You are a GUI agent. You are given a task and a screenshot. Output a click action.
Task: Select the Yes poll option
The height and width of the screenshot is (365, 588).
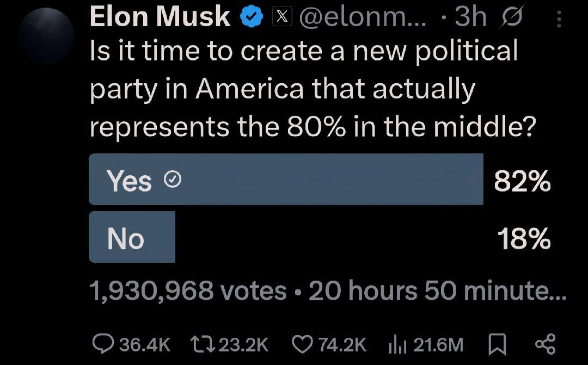(x=286, y=180)
